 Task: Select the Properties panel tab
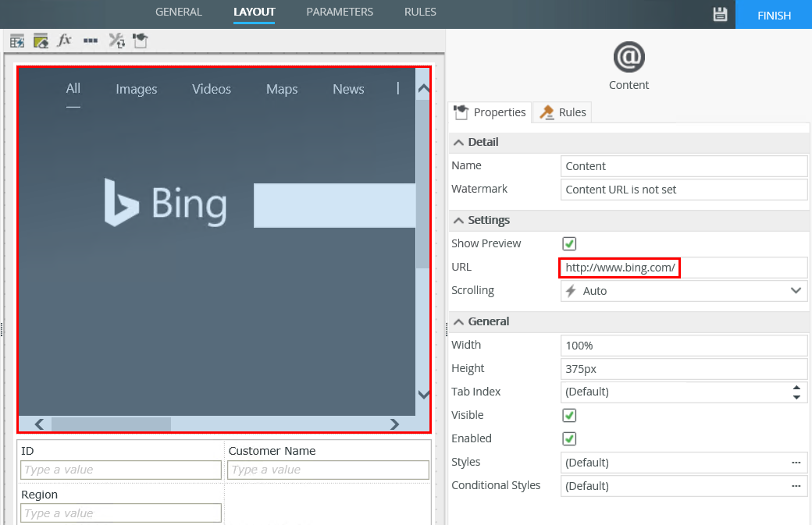click(x=490, y=112)
